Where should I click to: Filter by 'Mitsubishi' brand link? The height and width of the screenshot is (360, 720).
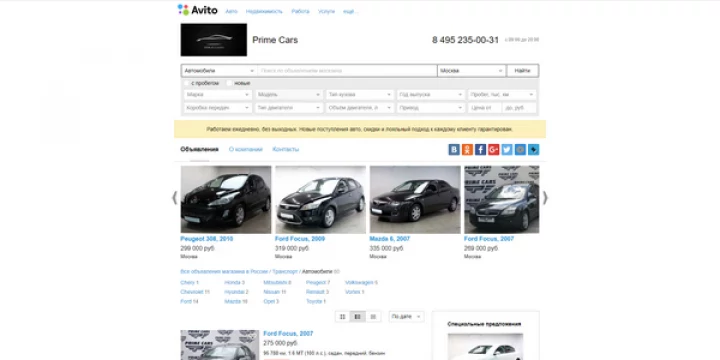click(x=277, y=282)
